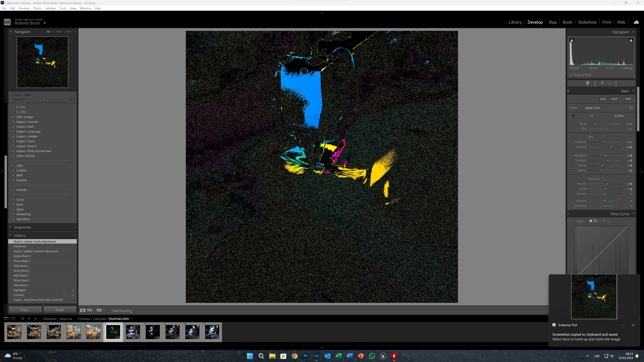Pick the White Balance eyedropper tool
Image resolution: width=644 pixels, height=362 pixels.
point(572,116)
